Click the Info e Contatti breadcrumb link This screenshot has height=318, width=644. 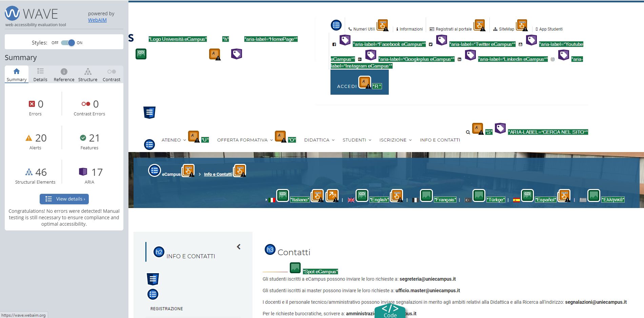click(218, 174)
